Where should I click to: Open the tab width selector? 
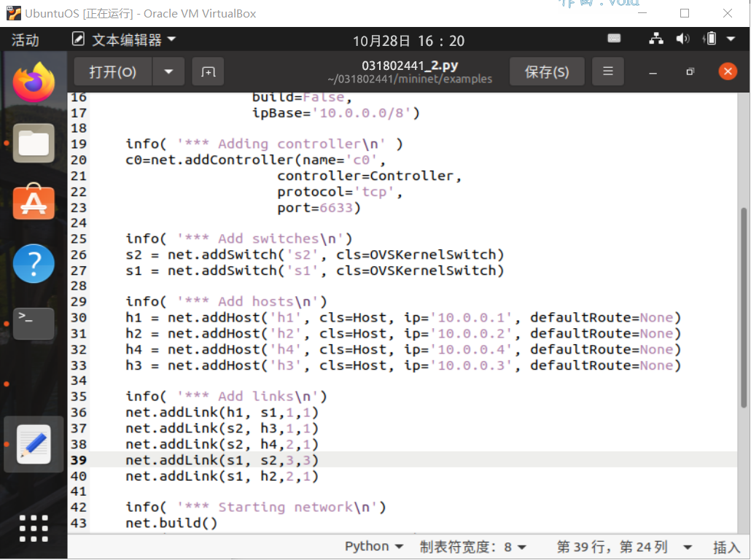473,547
